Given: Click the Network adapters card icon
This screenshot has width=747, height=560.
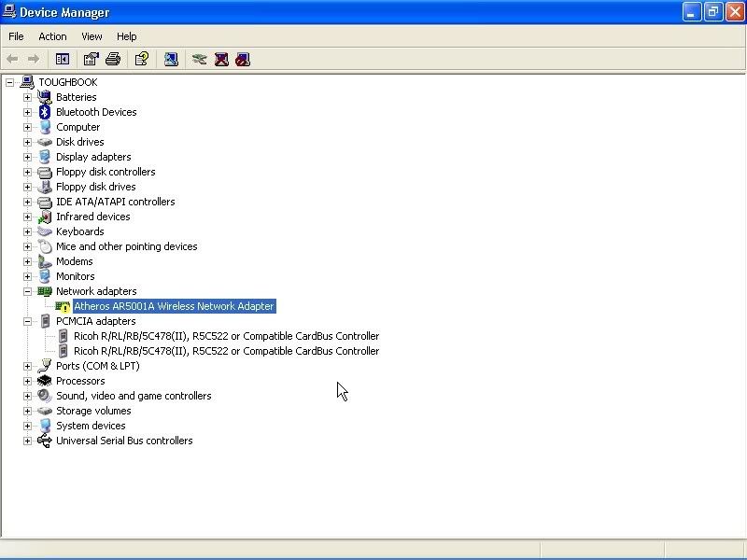Looking at the screenshot, I should click(x=45, y=291).
